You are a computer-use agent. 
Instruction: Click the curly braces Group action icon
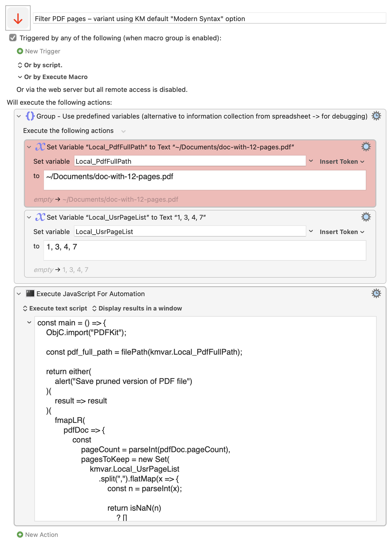coord(30,116)
